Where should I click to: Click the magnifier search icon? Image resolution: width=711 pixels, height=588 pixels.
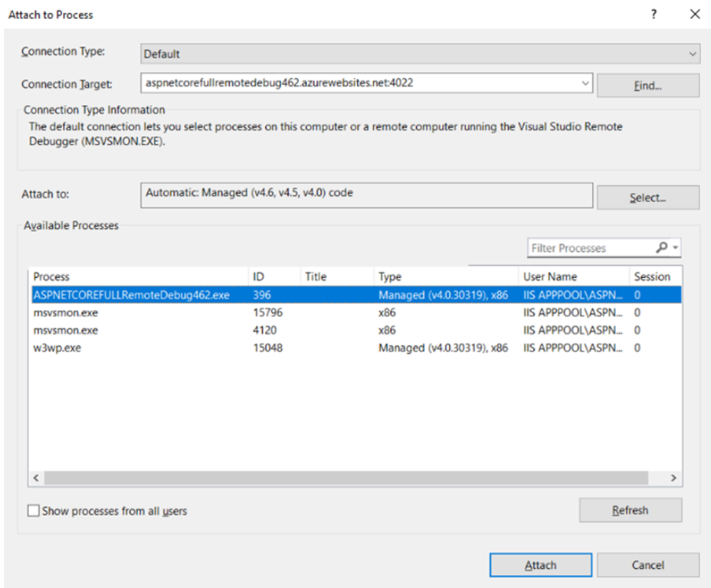[661, 247]
